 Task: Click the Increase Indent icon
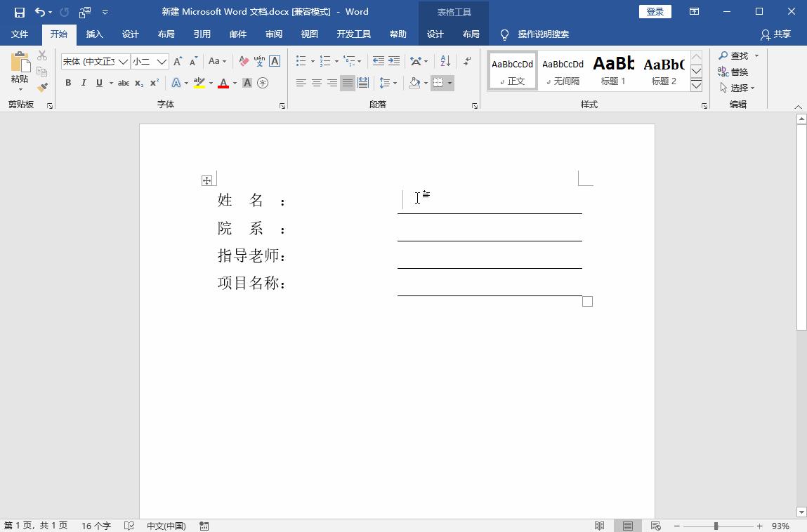coord(394,62)
